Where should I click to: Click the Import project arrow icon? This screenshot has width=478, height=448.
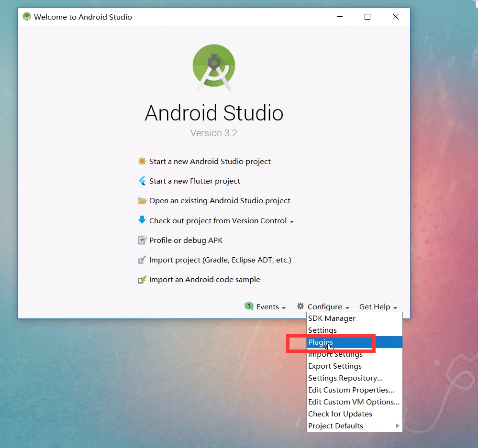[142, 260]
